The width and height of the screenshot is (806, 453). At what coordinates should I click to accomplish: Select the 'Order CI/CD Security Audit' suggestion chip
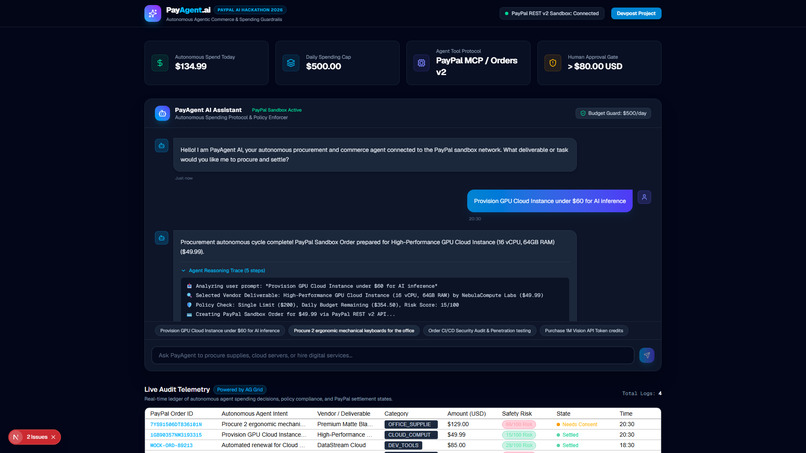pos(479,331)
